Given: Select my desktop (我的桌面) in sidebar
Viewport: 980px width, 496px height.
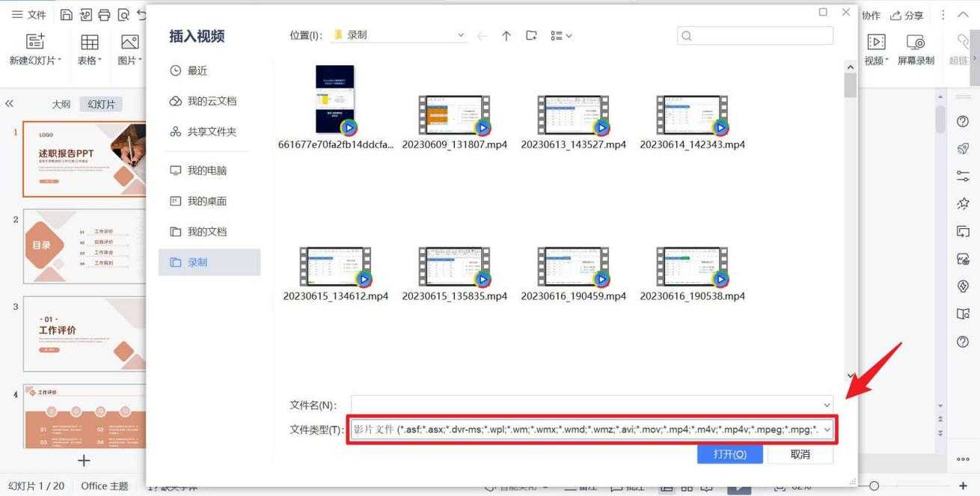Looking at the screenshot, I should 206,201.
